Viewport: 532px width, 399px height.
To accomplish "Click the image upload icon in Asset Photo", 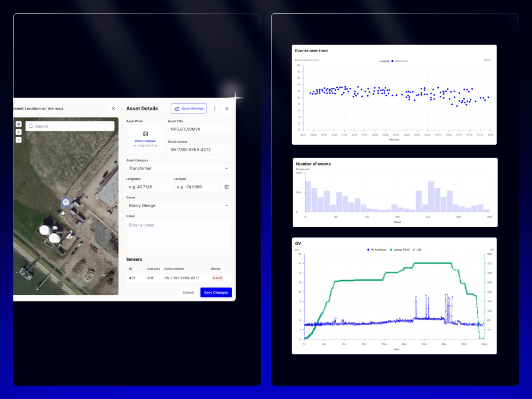I will 146,134.
